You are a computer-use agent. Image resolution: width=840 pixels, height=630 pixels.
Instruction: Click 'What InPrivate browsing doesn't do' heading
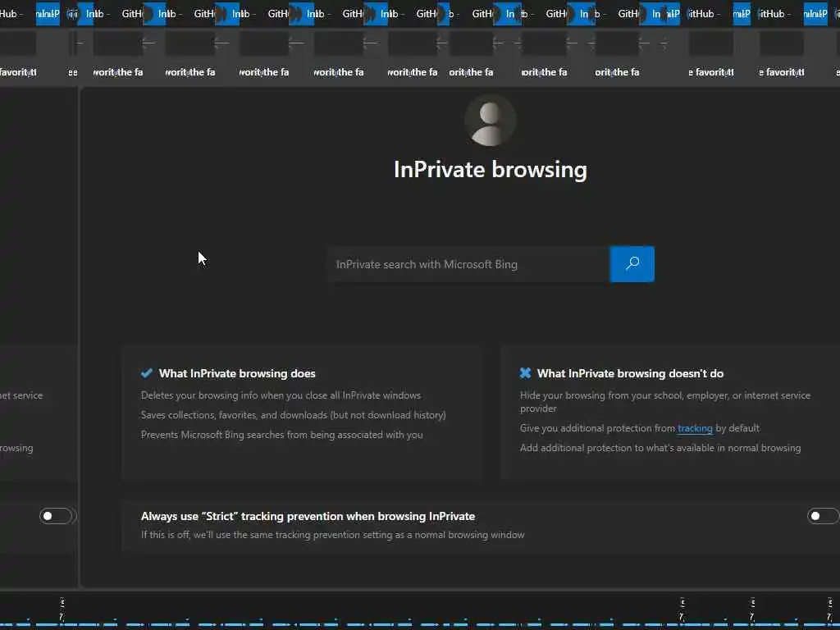pyautogui.click(x=631, y=373)
